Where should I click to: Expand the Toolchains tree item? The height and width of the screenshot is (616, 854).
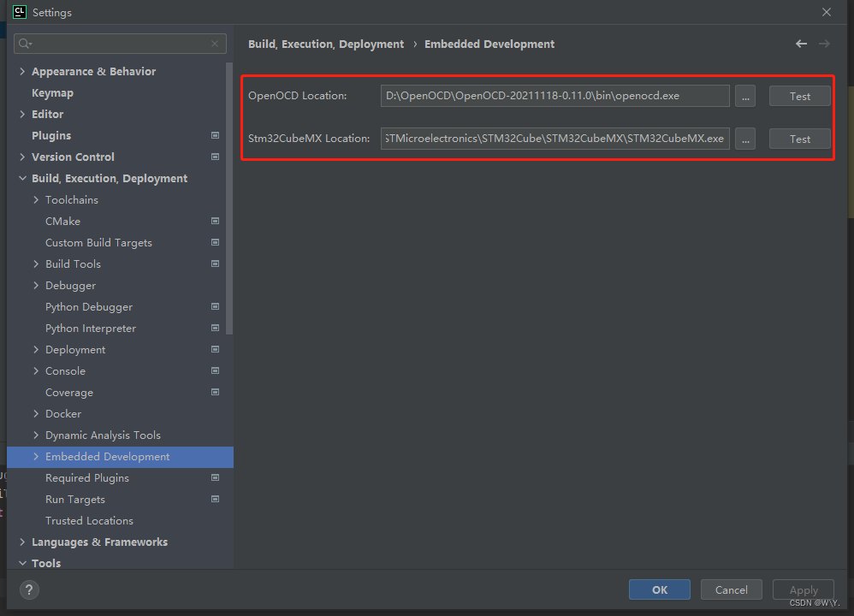point(35,199)
